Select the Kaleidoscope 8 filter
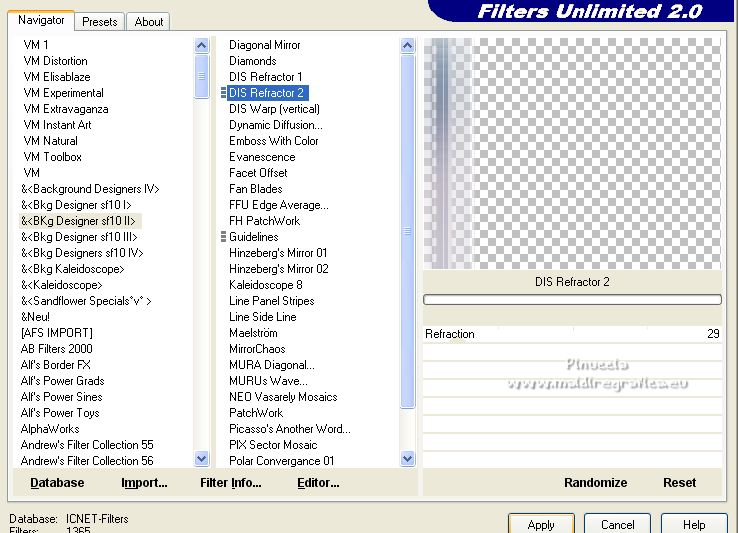Viewport: 738px width, 533px height. point(265,285)
